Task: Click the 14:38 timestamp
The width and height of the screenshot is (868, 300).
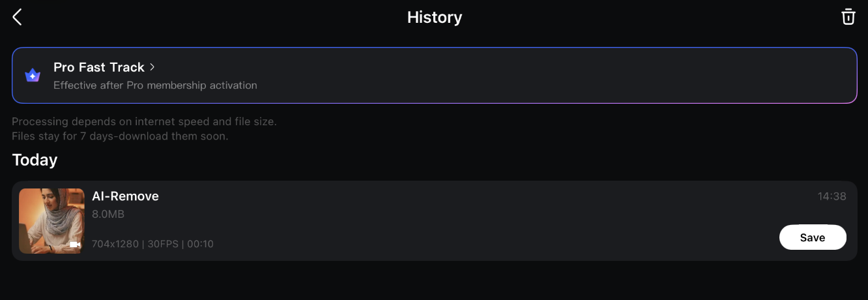Action: tap(832, 196)
